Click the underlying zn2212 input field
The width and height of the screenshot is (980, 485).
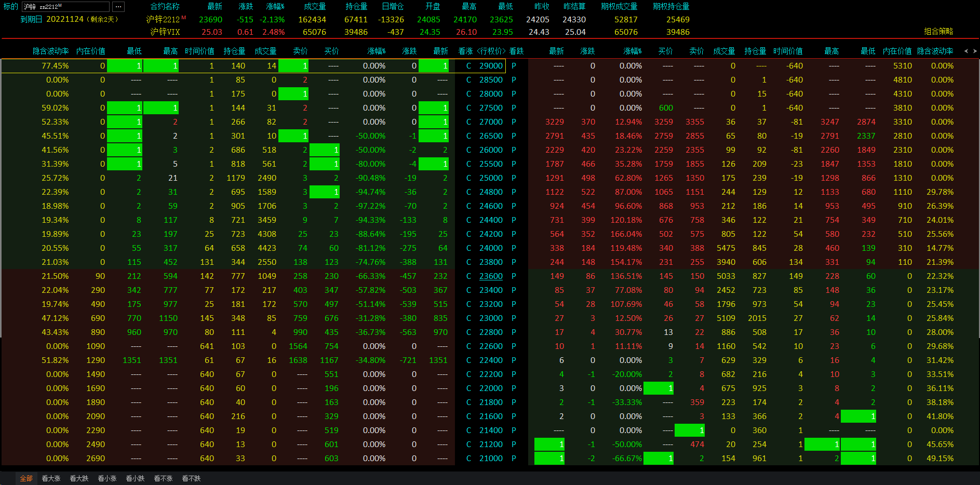click(65, 7)
